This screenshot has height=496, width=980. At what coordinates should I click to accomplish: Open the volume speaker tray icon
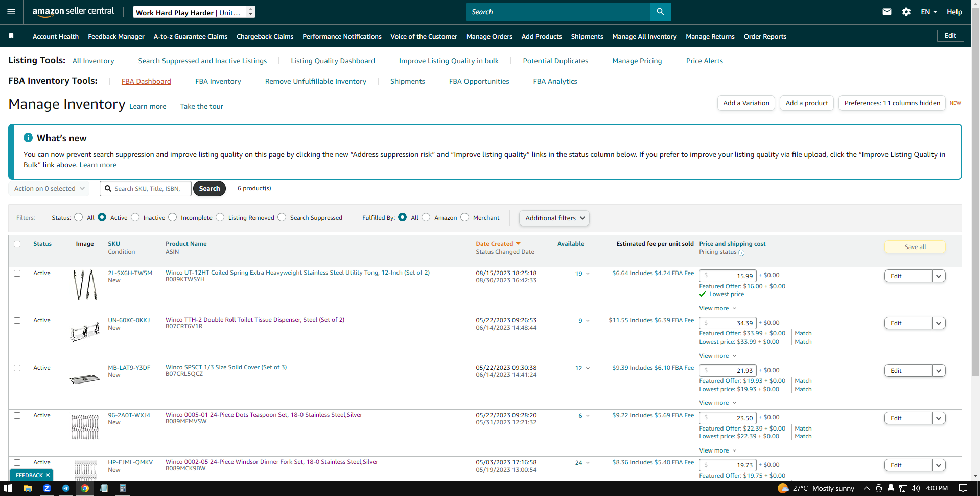(x=915, y=488)
